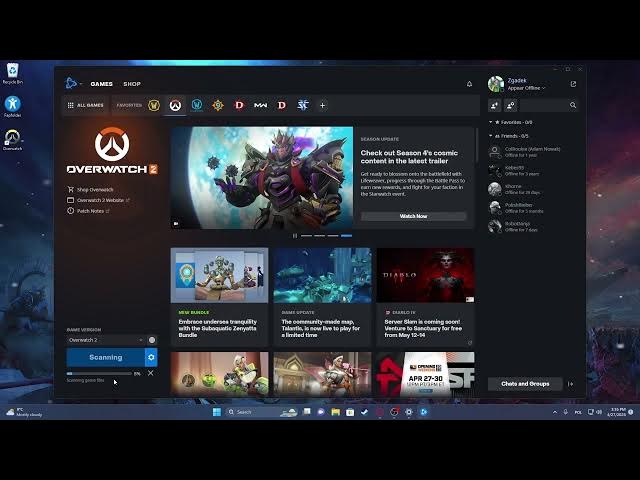This screenshot has width=640, height=480.
Task: Click the scanning progress bar
Action: (99, 373)
